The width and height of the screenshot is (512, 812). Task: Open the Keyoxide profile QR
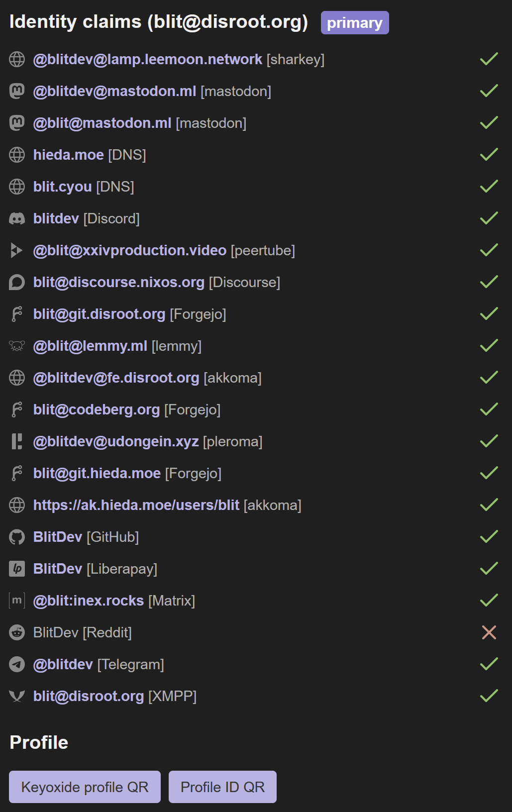tap(85, 787)
